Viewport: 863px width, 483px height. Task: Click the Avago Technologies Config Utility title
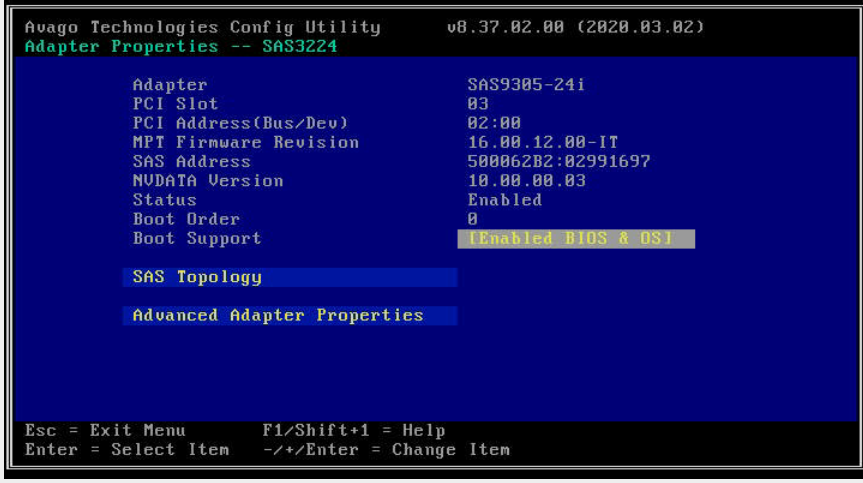click(203, 27)
